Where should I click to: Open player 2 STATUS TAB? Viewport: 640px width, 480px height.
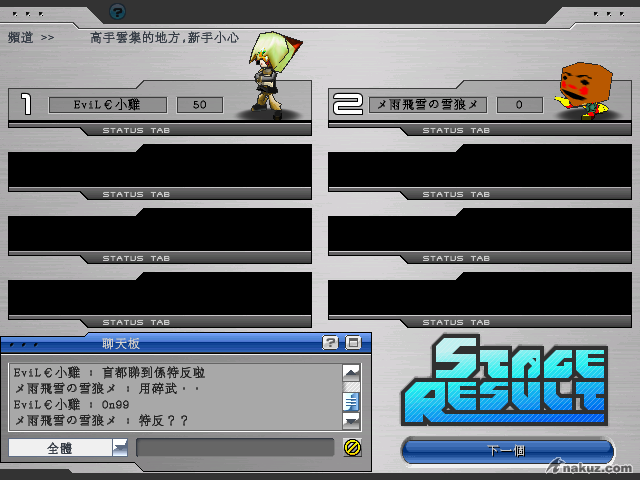(456, 131)
